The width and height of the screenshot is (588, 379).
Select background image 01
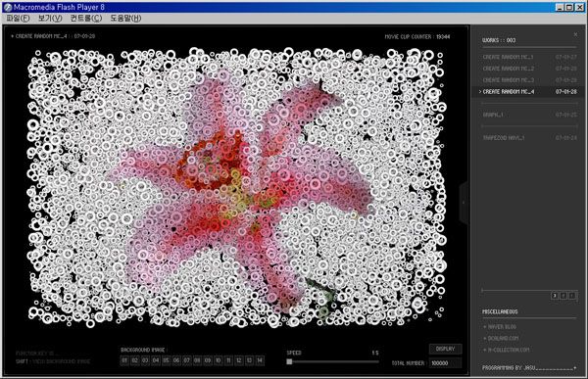coord(124,360)
